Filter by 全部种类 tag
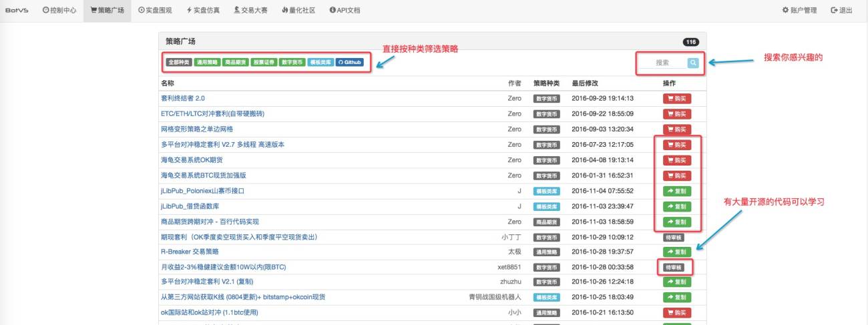 (179, 62)
